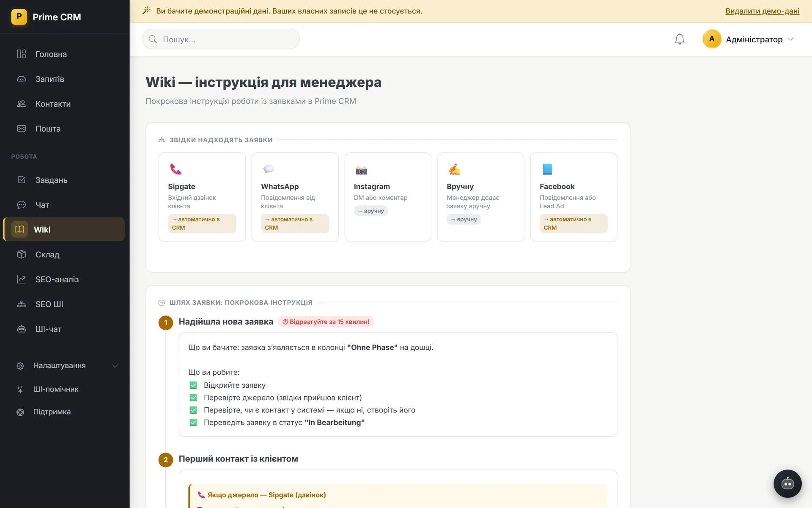Open Пошта section
The width and height of the screenshot is (812, 508).
(x=64, y=128)
